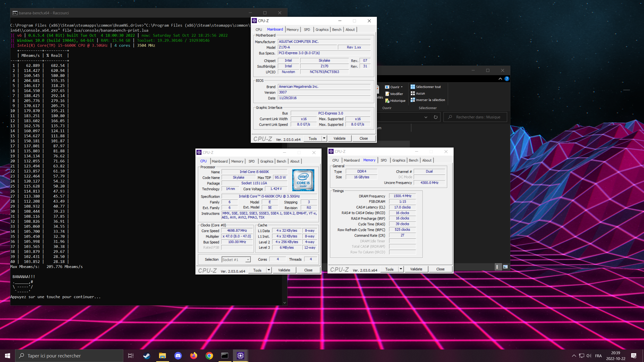Screen dimensions: 644x362
Task: Open volume control tray icon
Action: tap(589, 356)
